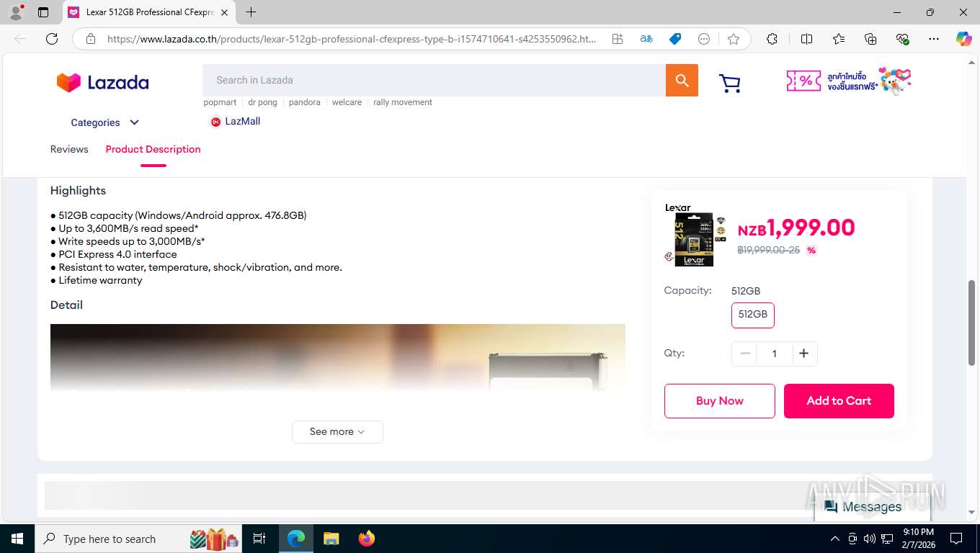
Task: Click the translate page icon
Action: tap(646, 39)
